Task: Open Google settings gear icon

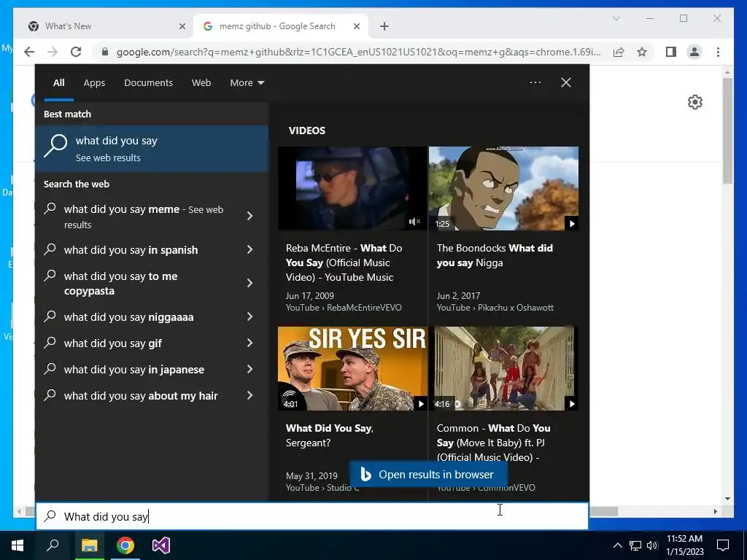Action: [695, 102]
